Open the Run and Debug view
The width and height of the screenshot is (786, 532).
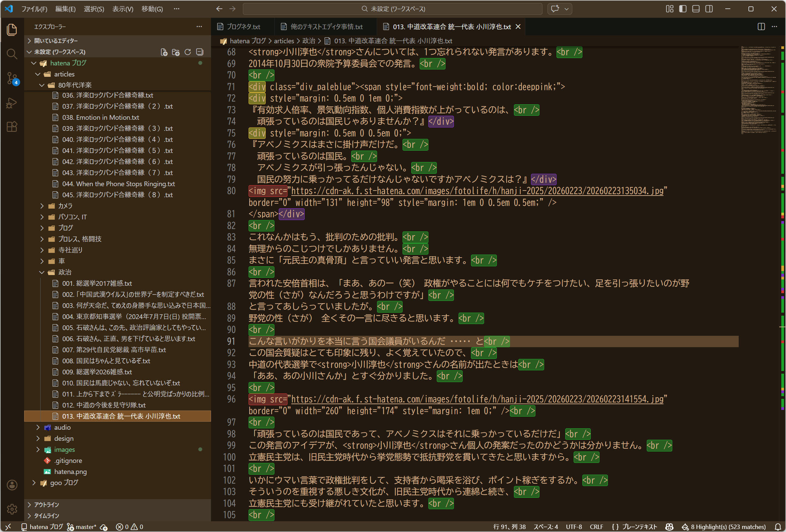pos(12,103)
